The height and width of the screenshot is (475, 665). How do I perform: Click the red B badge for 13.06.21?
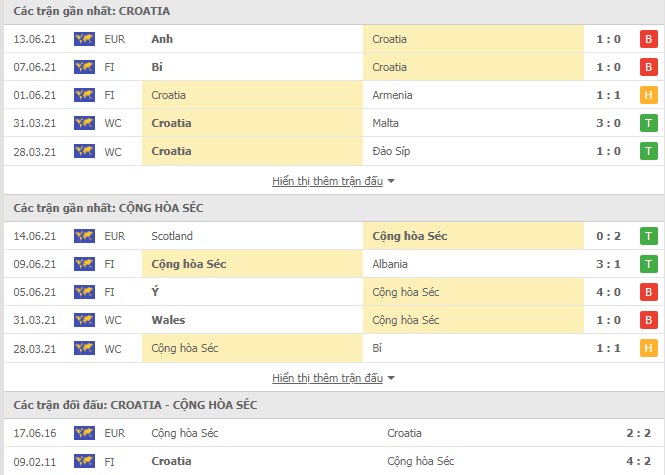pos(648,39)
